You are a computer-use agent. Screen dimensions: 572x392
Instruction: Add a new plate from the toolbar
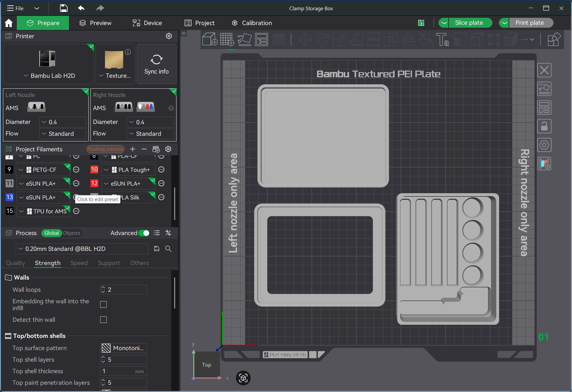[227, 40]
